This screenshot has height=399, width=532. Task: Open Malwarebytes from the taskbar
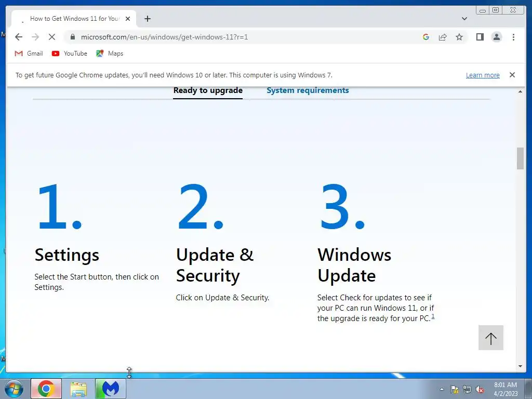click(111, 389)
